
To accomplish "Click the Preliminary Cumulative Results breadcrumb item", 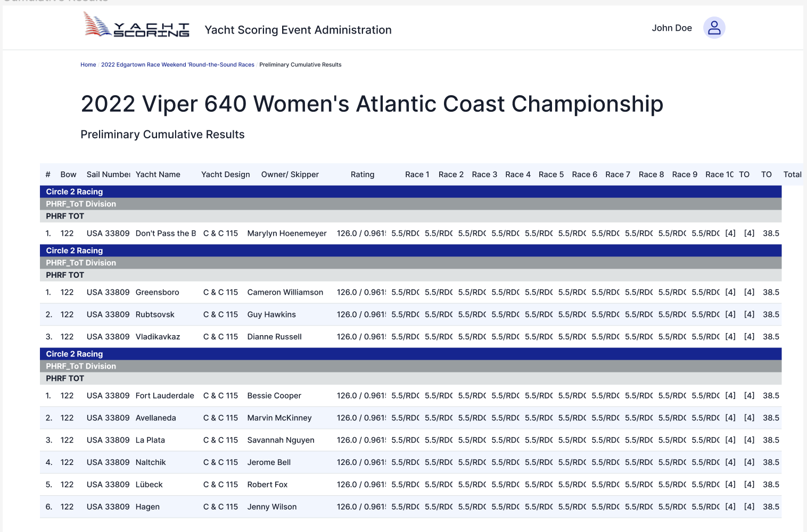I will pyautogui.click(x=300, y=64).
